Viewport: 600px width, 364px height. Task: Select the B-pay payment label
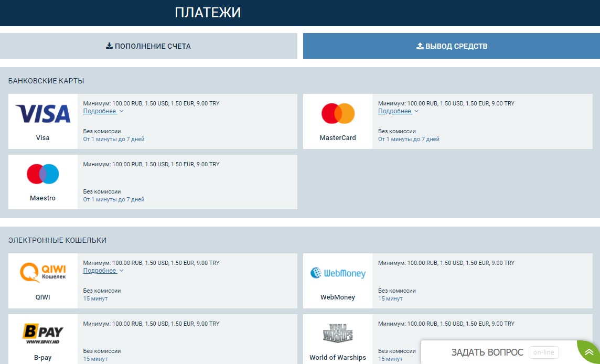point(43,358)
